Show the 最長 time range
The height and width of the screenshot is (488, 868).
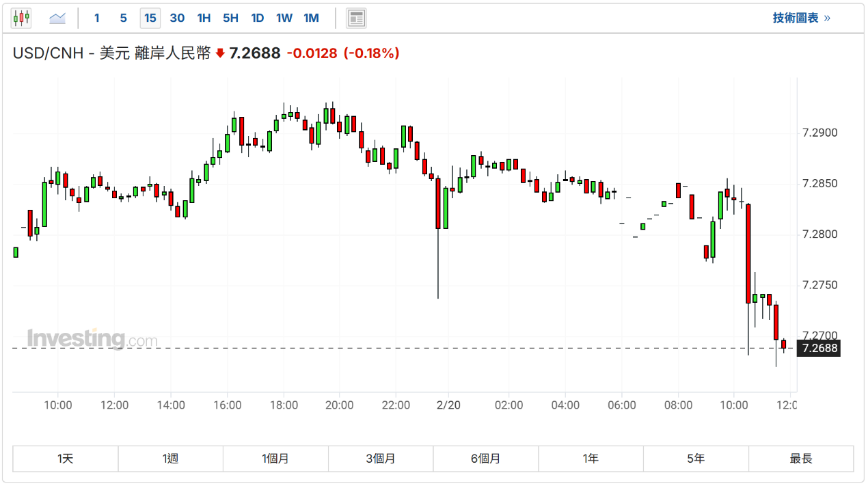coord(801,459)
